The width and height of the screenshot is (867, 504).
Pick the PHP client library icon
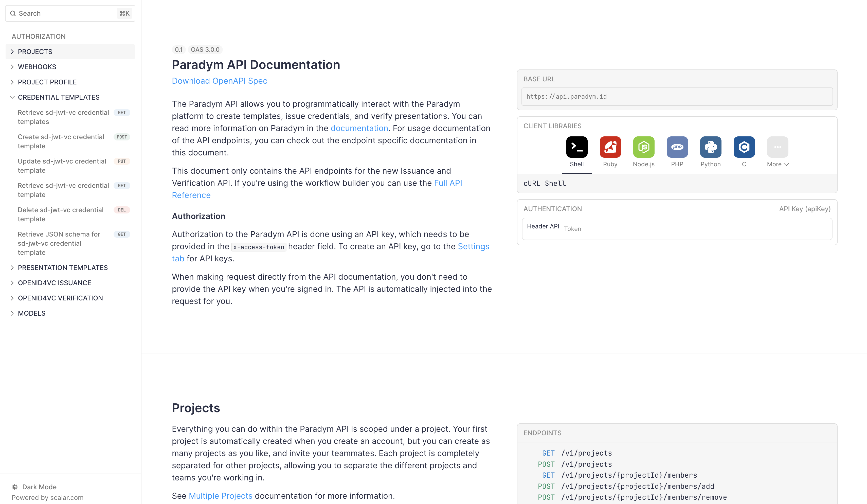(677, 147)
